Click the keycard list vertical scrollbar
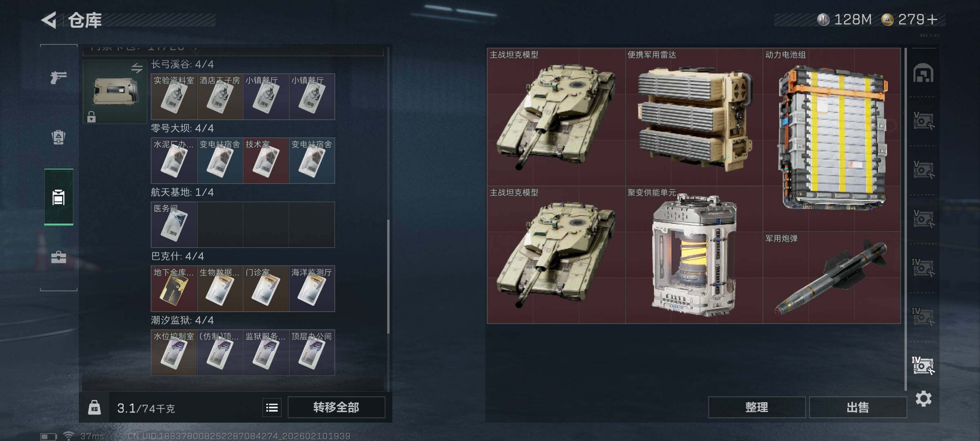 click(x=388, y=276)
